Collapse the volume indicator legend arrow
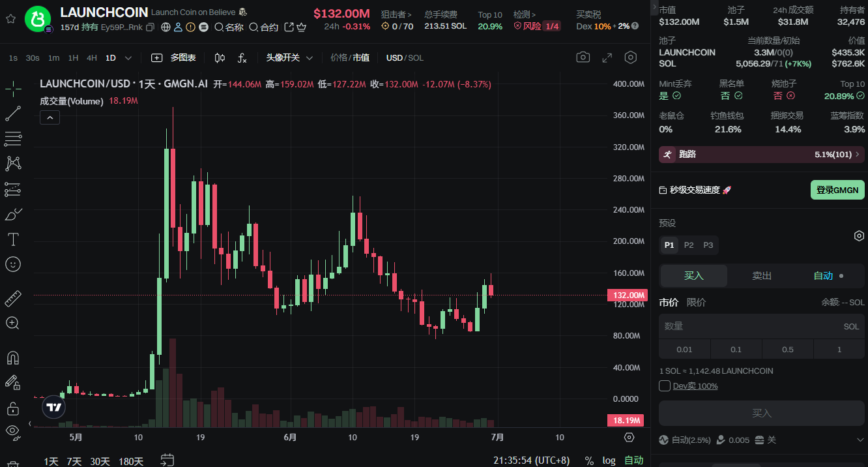This screenshot has height=467, width=868. (50, 117)
